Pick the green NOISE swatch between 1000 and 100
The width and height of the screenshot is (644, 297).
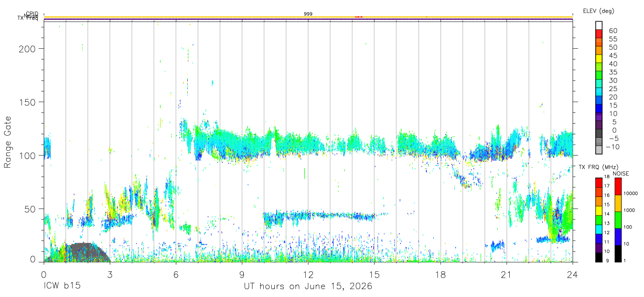(618, 219)
